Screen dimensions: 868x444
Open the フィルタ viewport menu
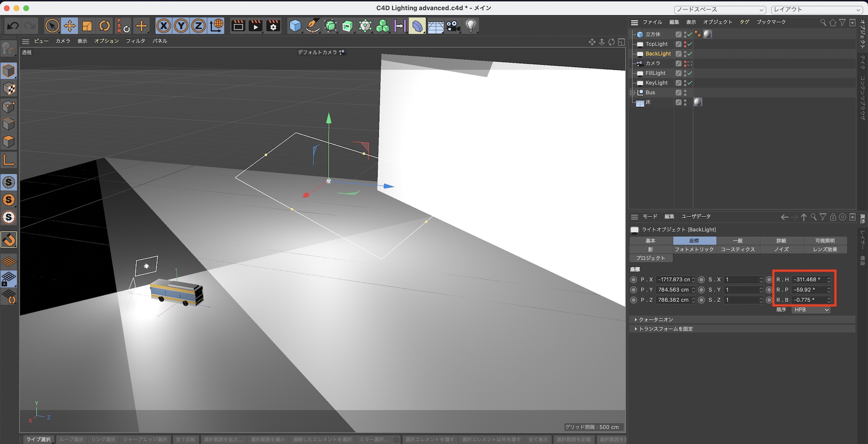coord(135,41)
